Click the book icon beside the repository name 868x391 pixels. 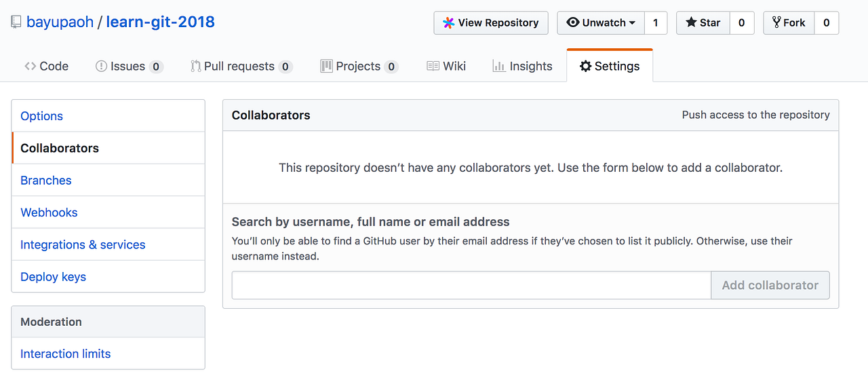pyautogui.click(x=15, y=22)
